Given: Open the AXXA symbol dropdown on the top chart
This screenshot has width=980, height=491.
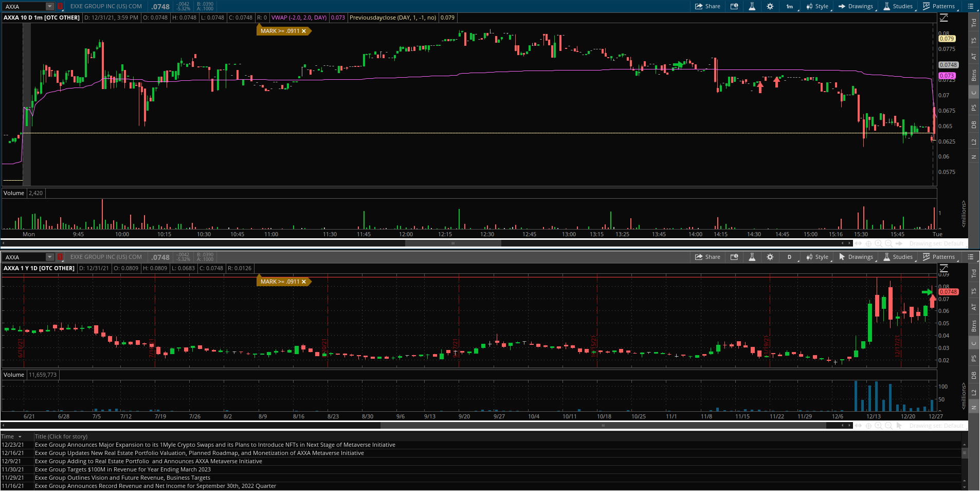Looking at the screenshot, I should 50,7.
